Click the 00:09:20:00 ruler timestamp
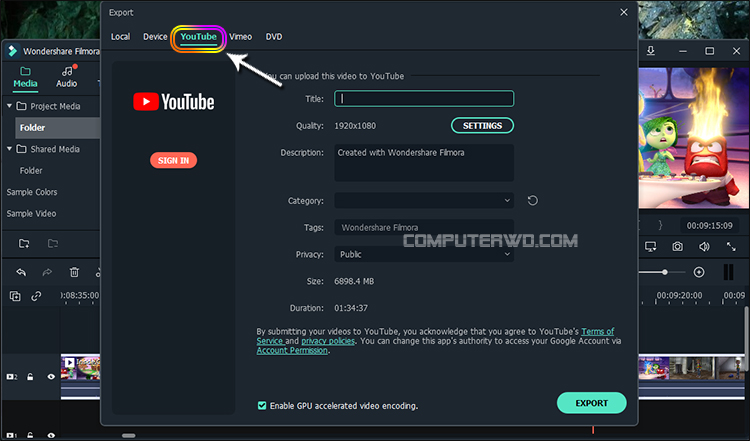750x441 pixels. 679,296
